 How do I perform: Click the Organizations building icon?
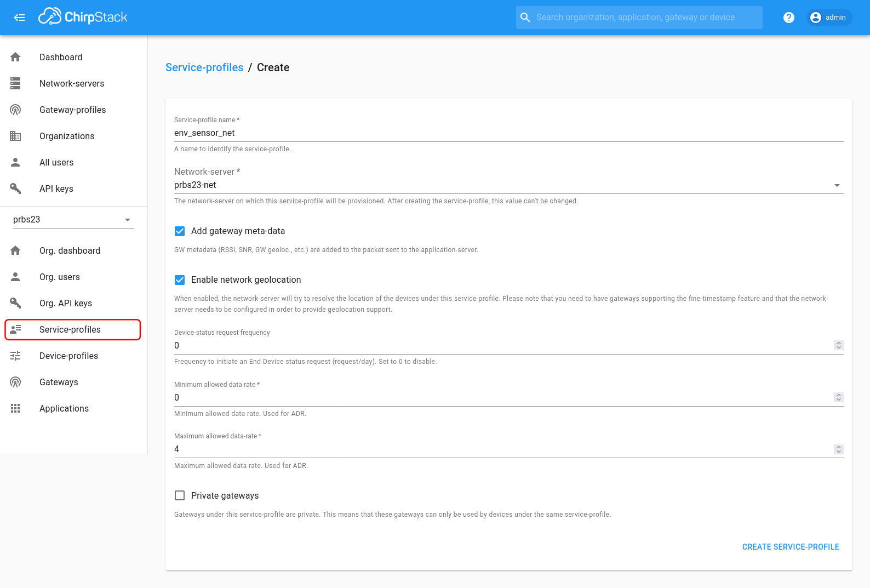tap(15, 136)
